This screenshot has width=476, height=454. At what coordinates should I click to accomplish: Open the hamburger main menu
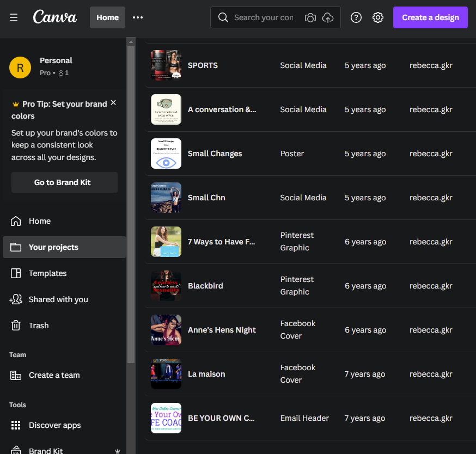tap(14, 17)
